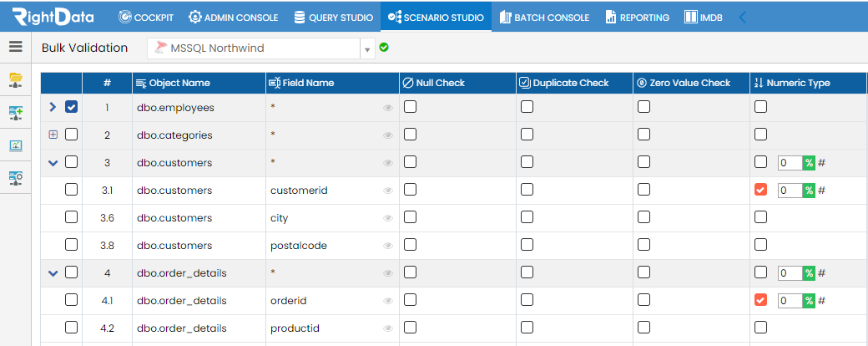The height and width of the screenshot is (346, 868).
Task: Click green connection status icon
Action: (x=384, y=48)
